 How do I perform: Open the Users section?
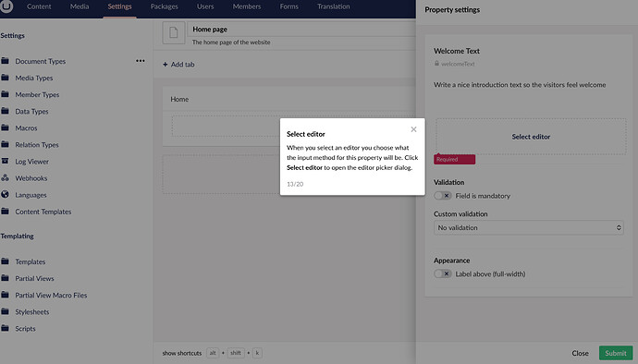click(x=205, y=6)
